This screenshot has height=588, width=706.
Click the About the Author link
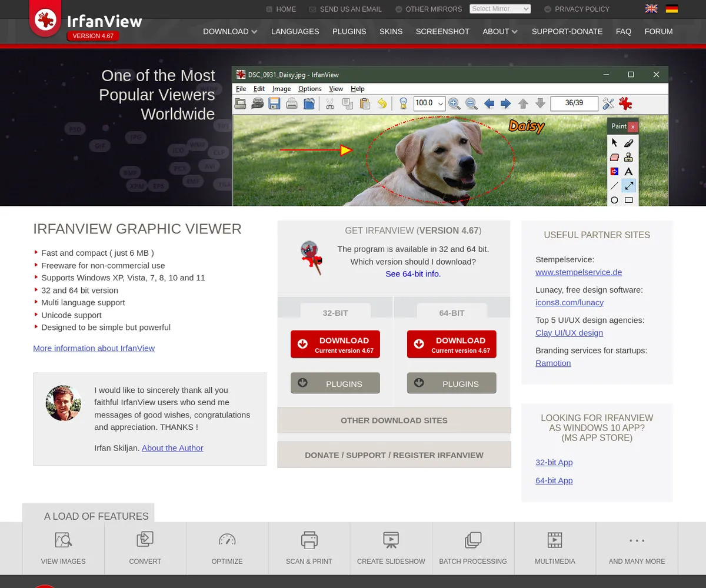[x=172, y=448]
